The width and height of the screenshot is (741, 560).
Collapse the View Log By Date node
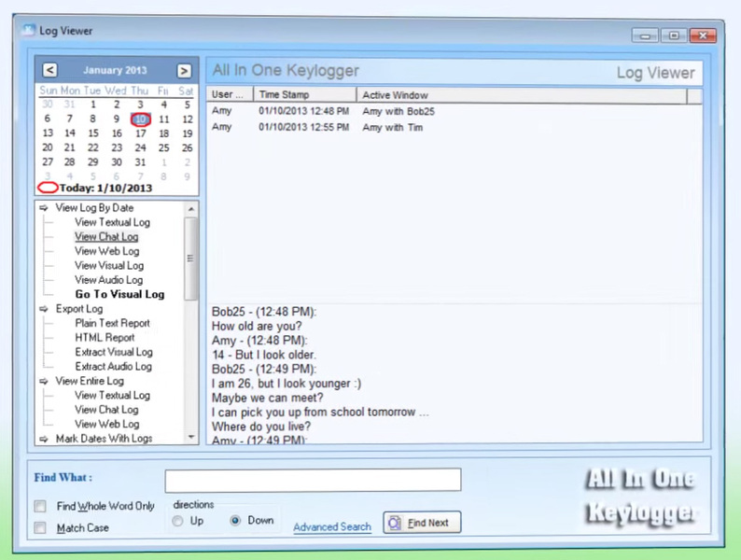(44, 208)
